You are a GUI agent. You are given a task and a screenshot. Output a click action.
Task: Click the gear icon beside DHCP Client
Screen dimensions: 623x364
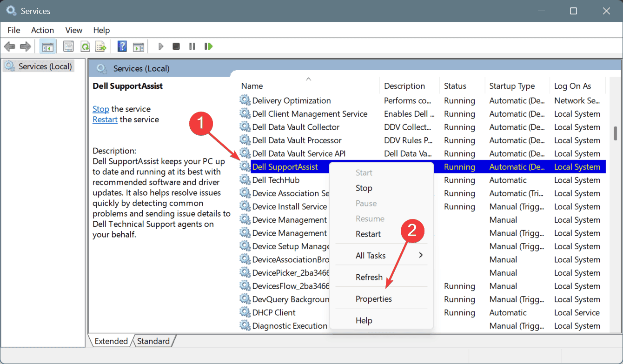point(245,312)
